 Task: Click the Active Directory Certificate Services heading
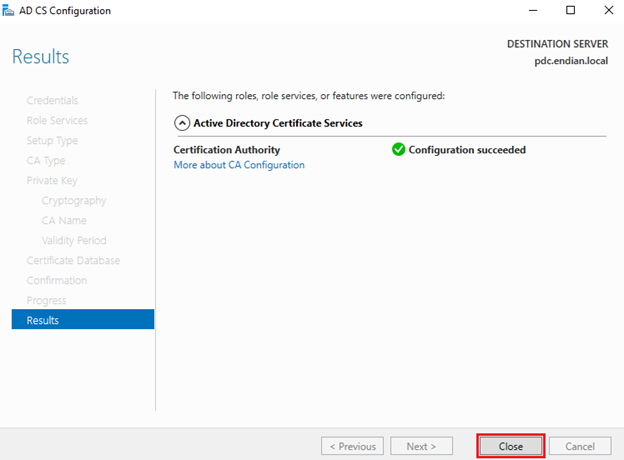click(x=278, y=123)
